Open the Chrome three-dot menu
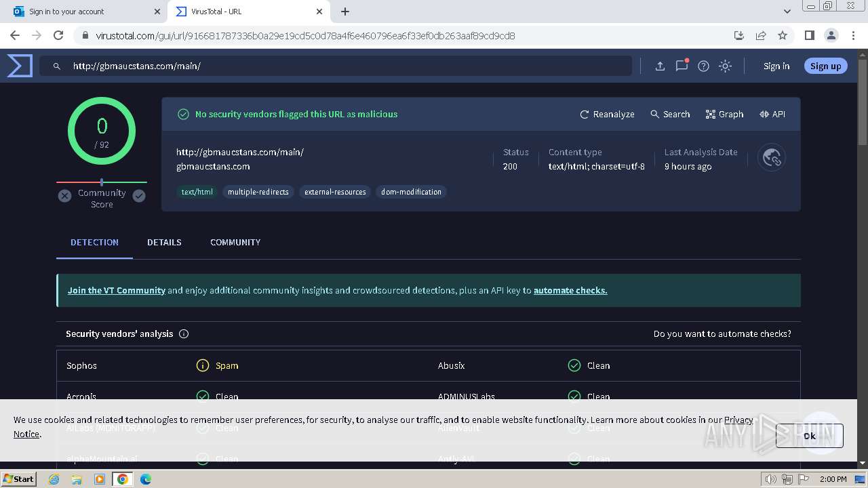 852,35
